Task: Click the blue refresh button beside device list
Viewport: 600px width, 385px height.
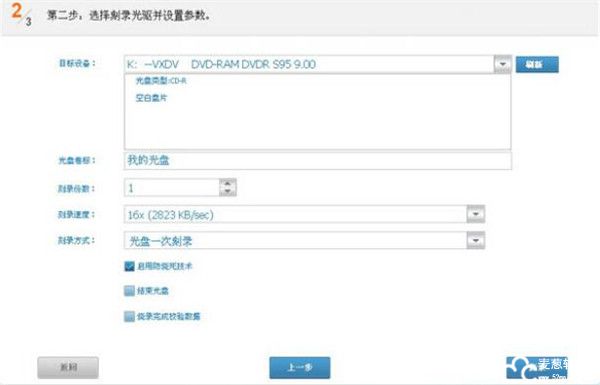Action: (537, 64)
